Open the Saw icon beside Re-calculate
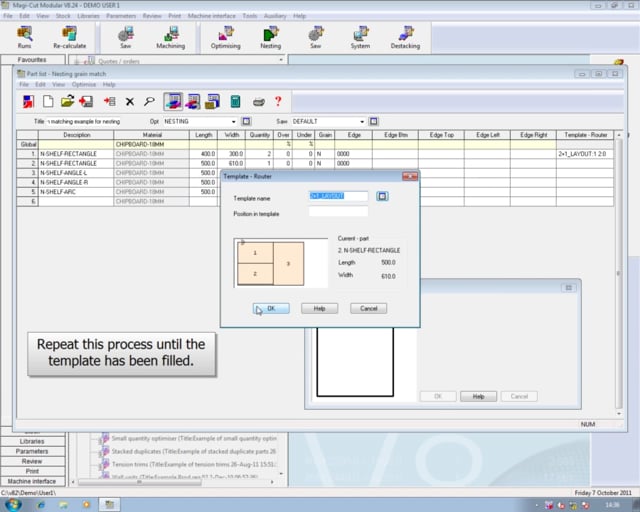Image resolution: width=640 pixels, height=512 pixels. pyautogui.click(x=125, y=37)
